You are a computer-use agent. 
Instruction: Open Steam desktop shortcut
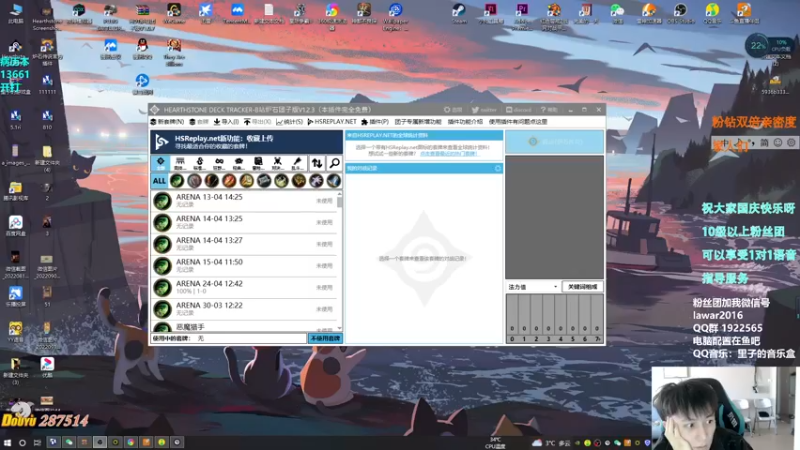coord(459,14)
